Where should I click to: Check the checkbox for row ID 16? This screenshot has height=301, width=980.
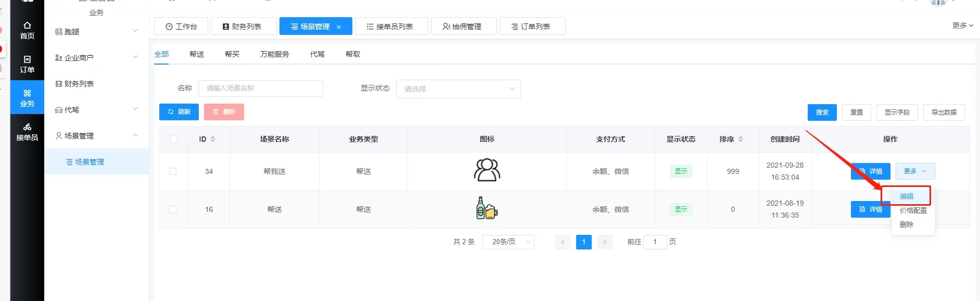point(173,209)
